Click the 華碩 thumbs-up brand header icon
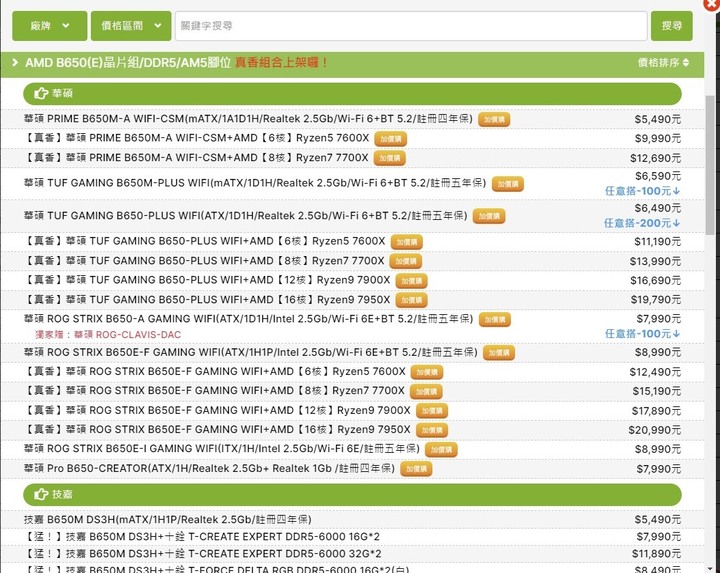 (x=41, y=94)
